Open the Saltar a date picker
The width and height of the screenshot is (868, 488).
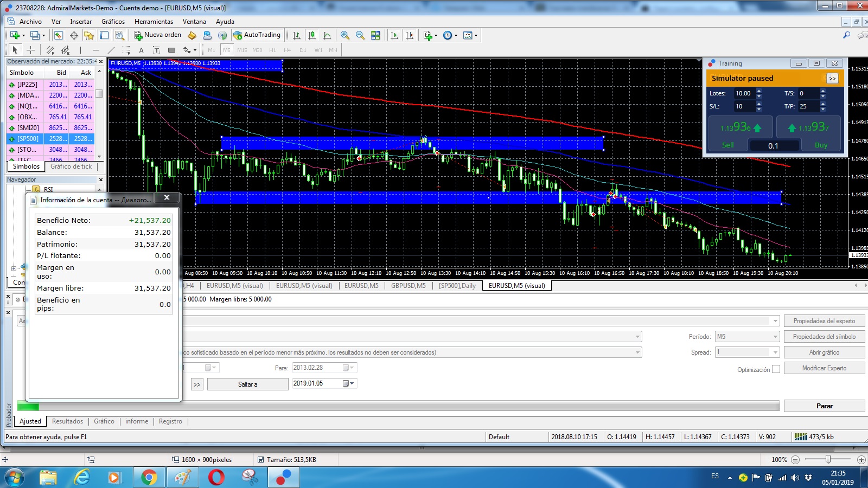tap(349, 384)
